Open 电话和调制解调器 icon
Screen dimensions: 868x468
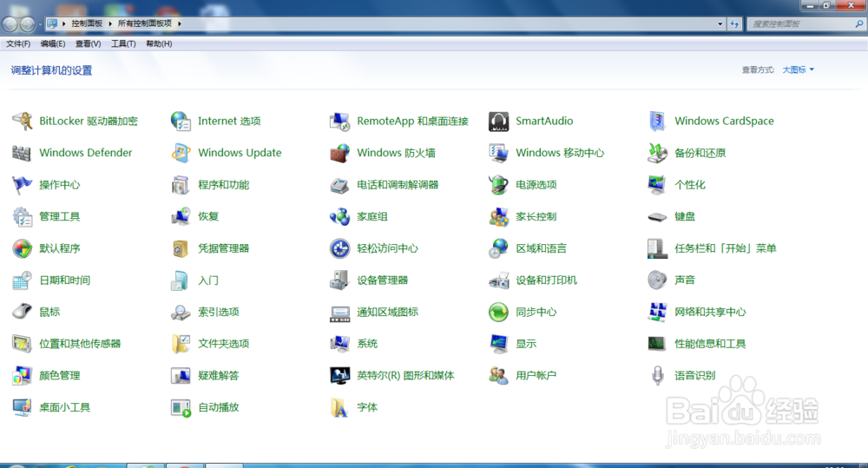tap(339, 184)
